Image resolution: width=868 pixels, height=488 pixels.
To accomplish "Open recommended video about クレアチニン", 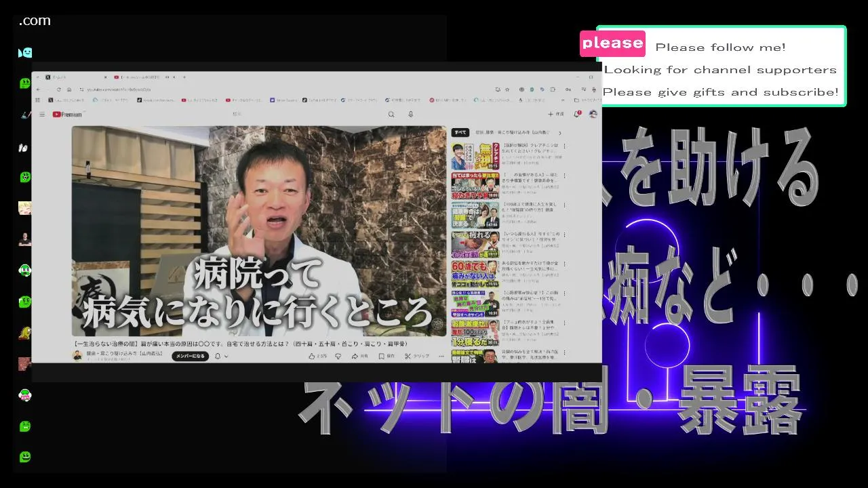I will tap(475, 156).
